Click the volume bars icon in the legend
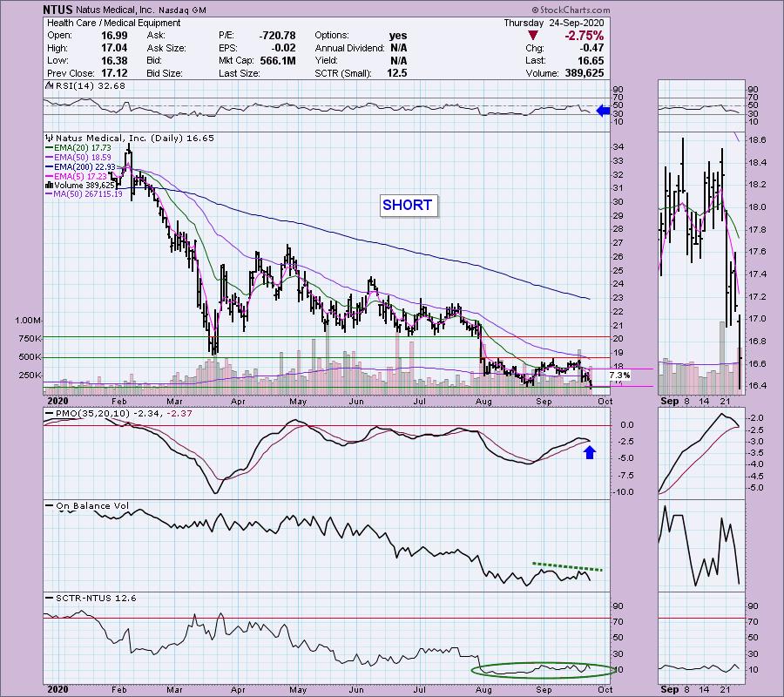 pos(50,186)
